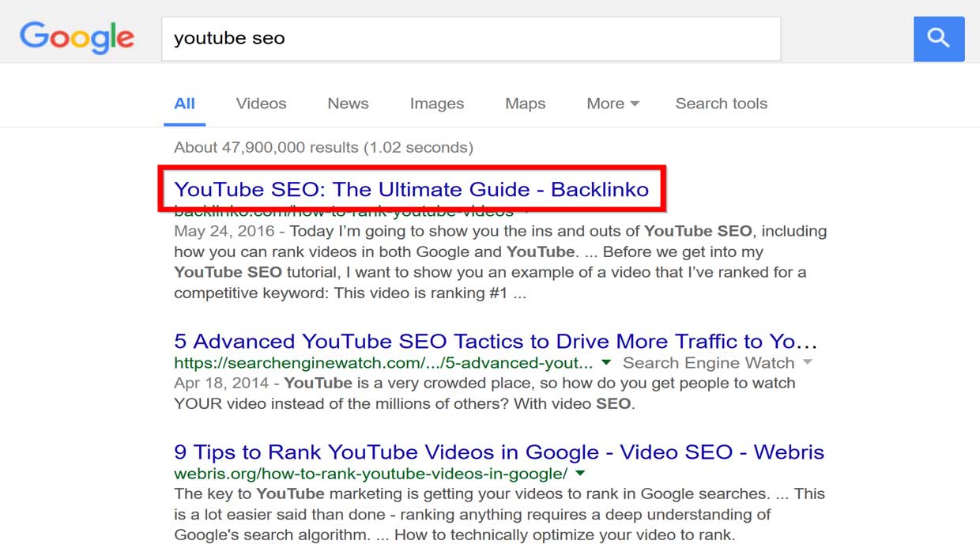
Task: Click snippet line 'YOUR video instead of the millions'
Action: tap(405, 404)
